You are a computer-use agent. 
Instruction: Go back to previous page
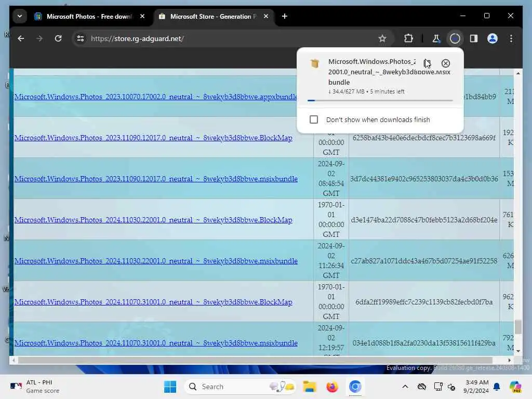coord(21,38)
